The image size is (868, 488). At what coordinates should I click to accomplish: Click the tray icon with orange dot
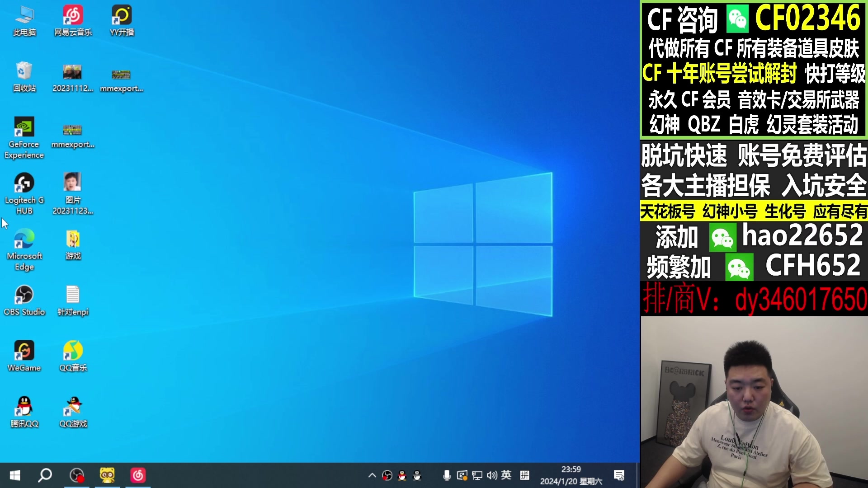tap(462, 475)
